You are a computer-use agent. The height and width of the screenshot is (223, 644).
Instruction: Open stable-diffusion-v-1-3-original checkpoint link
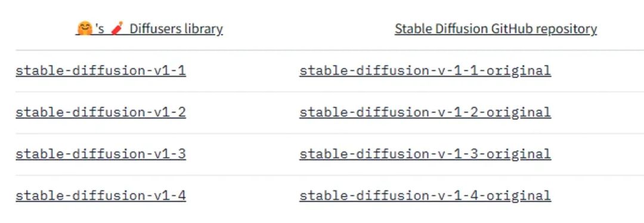(425, 154)
